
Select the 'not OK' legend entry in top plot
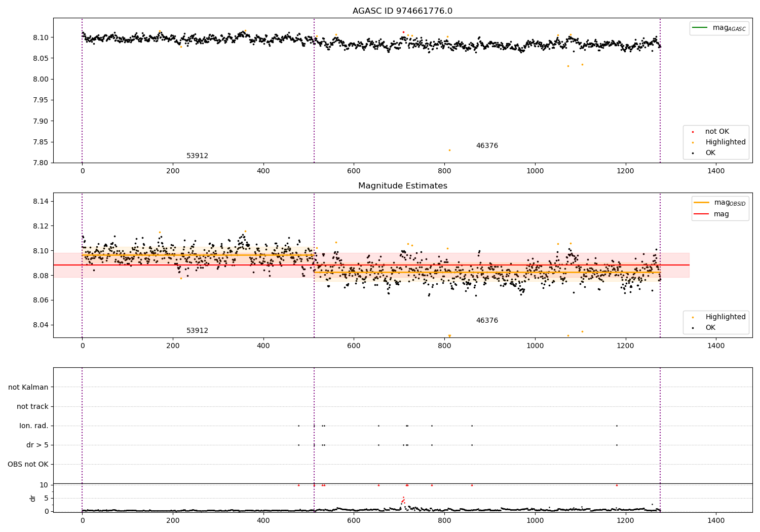[717, 132]
